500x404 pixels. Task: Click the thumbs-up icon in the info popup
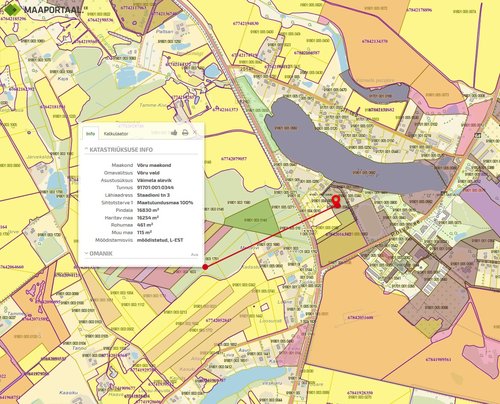click(x=174, y=133)
